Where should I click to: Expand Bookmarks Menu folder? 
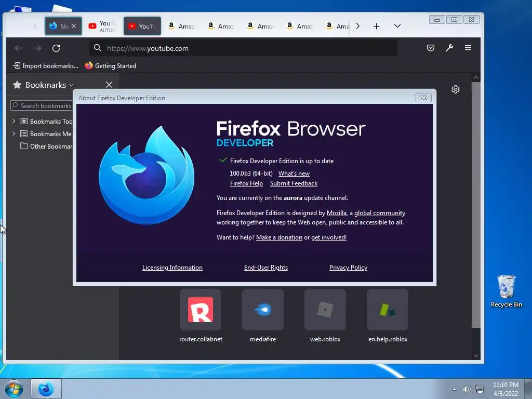pos(14,134)
